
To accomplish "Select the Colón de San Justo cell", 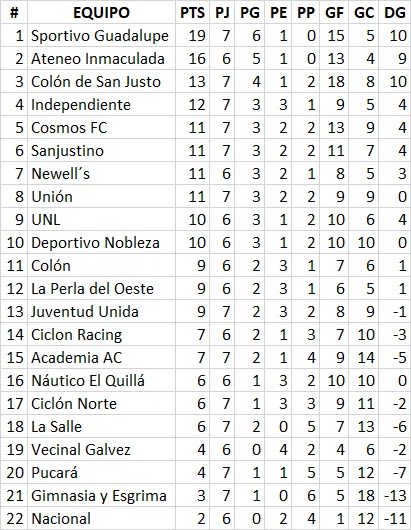I will (101, 81).
